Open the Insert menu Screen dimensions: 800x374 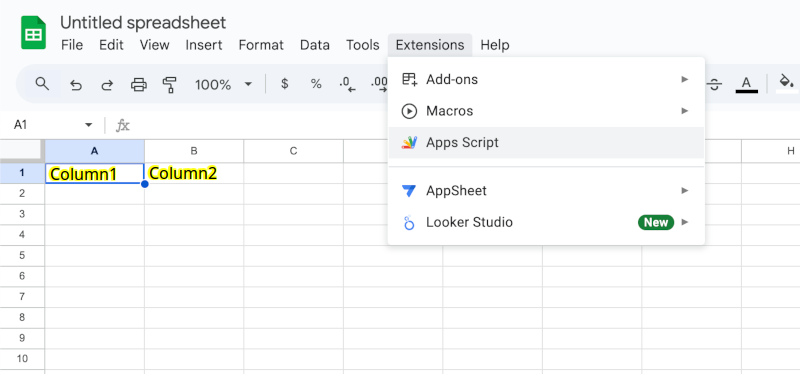pos(204,45)
